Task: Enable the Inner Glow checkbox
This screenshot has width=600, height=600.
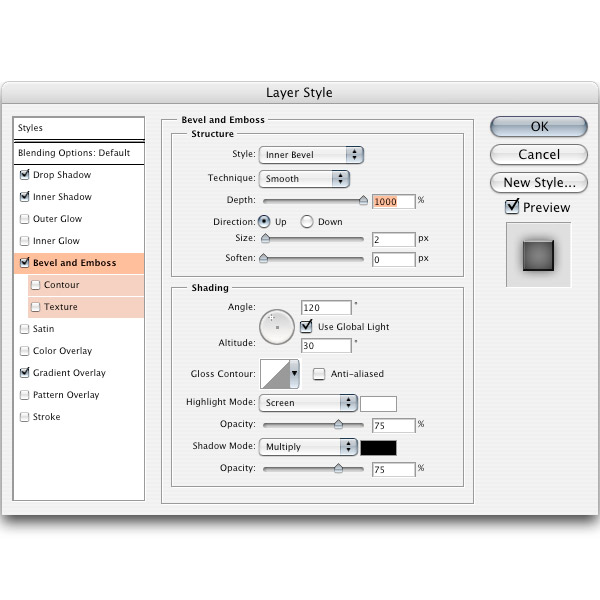Action: (24, 241)
